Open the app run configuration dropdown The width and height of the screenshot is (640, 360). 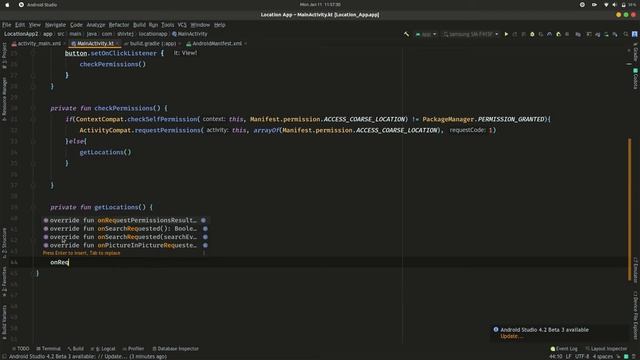tap(426, 34)
